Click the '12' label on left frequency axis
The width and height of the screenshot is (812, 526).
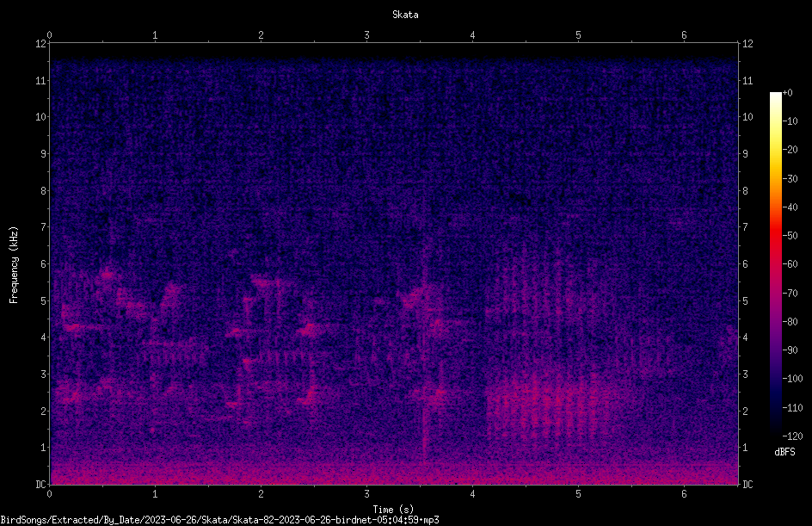click(41, 44)
